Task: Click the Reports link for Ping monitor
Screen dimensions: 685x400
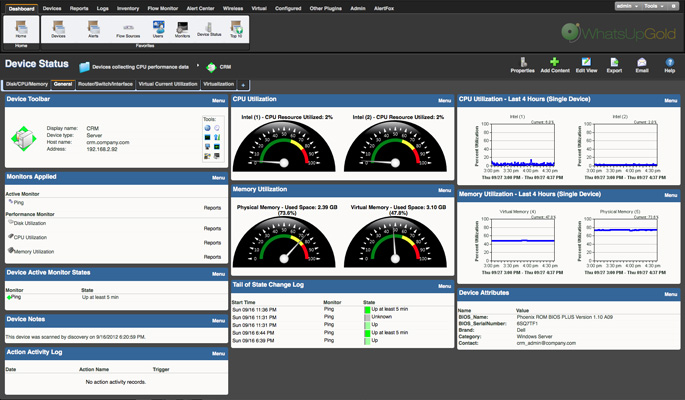Action: pos(212,208)
